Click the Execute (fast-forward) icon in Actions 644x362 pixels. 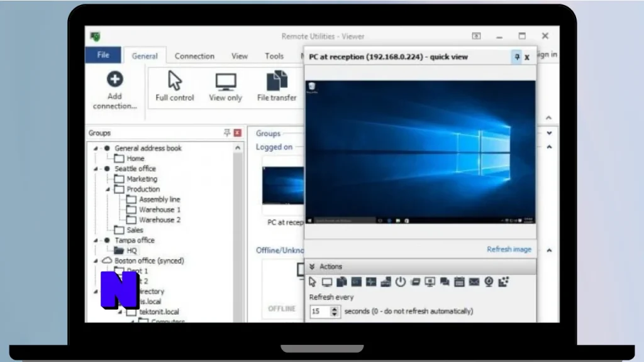[x=415, y=282]
